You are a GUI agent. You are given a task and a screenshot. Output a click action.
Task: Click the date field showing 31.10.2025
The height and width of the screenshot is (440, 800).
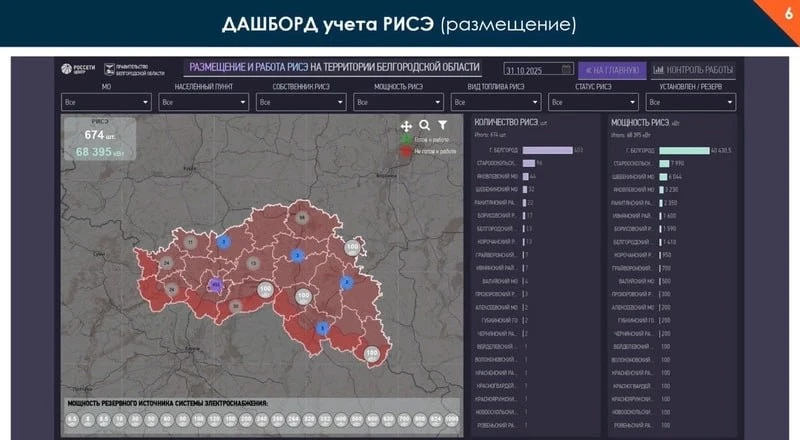pos(537,70)
